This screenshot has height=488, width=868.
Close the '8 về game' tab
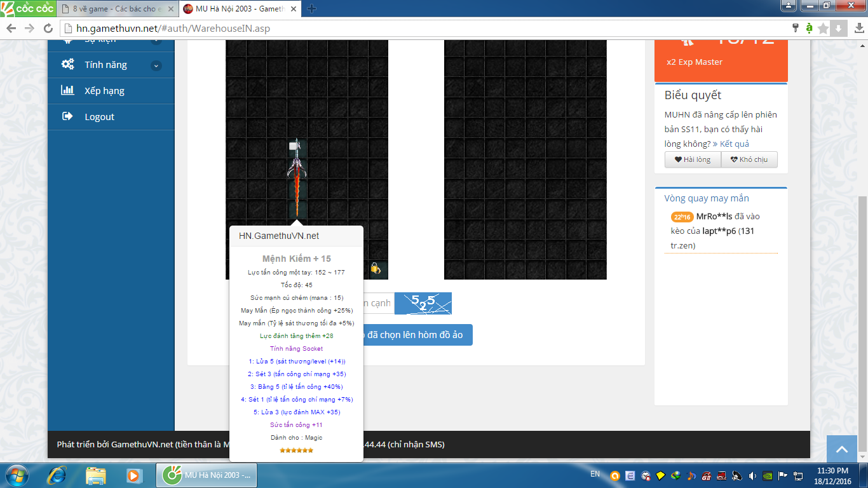pyautogui.click(x=170, y=9)
